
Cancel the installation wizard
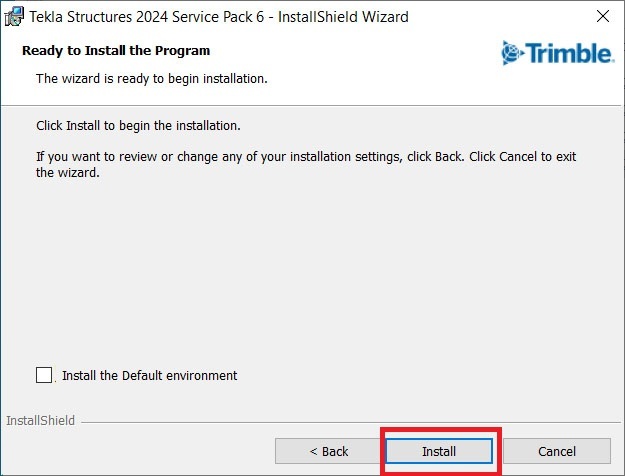556,451
